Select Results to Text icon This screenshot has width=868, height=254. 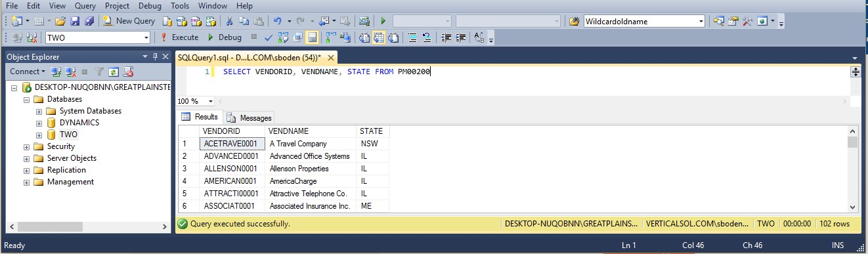tap(364, 37)
